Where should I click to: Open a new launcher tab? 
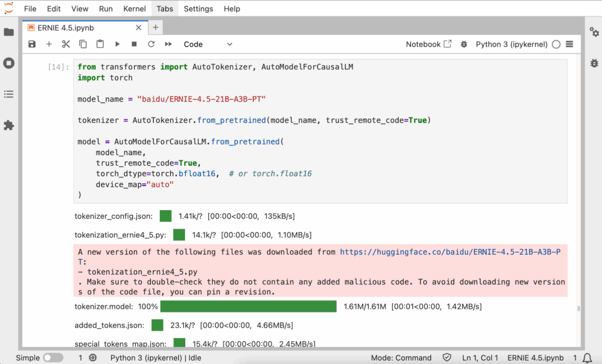pos(155,27)
